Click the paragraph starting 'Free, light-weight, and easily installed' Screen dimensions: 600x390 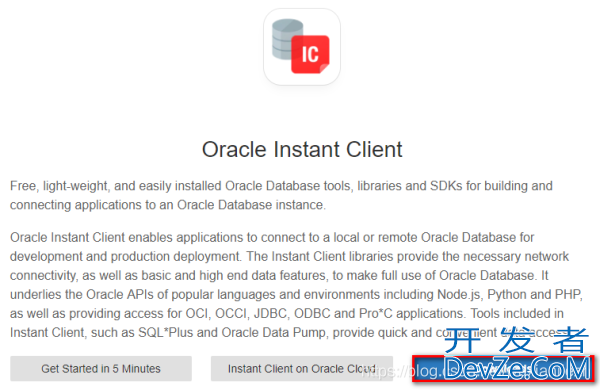click(x=281, y=195)
